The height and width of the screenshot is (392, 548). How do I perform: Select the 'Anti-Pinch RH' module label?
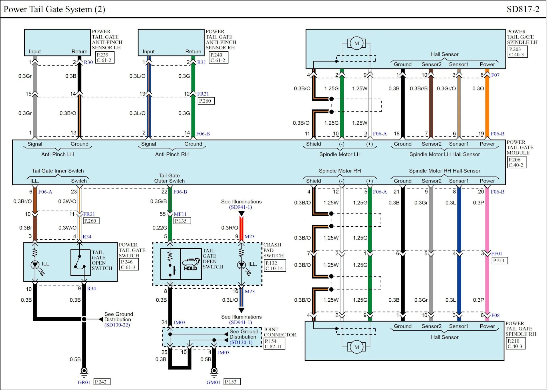coord(172,154)
